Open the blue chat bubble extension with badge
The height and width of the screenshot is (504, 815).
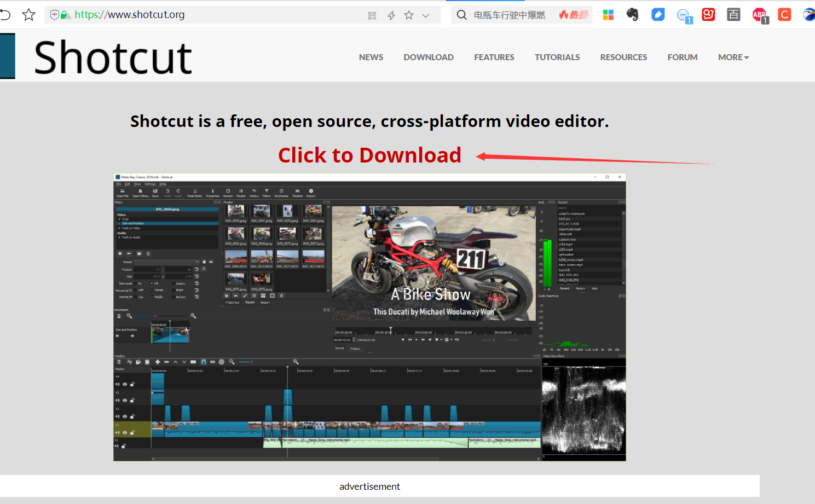[684, 16]
